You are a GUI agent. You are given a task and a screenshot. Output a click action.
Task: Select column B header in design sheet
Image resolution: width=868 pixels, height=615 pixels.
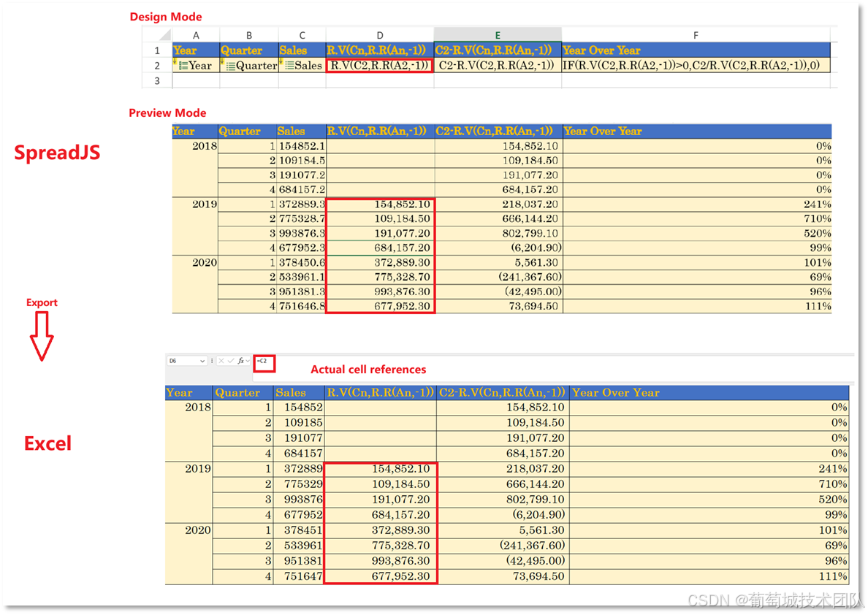pyautogui.click(x=249, y=36)
